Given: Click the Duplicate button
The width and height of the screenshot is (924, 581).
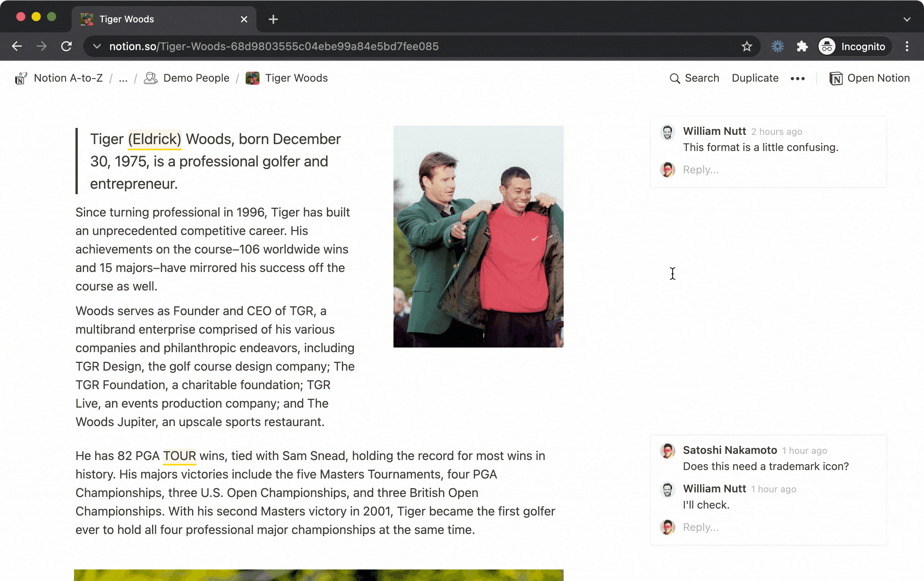Looking at the screenshot, I should (755, 78).
